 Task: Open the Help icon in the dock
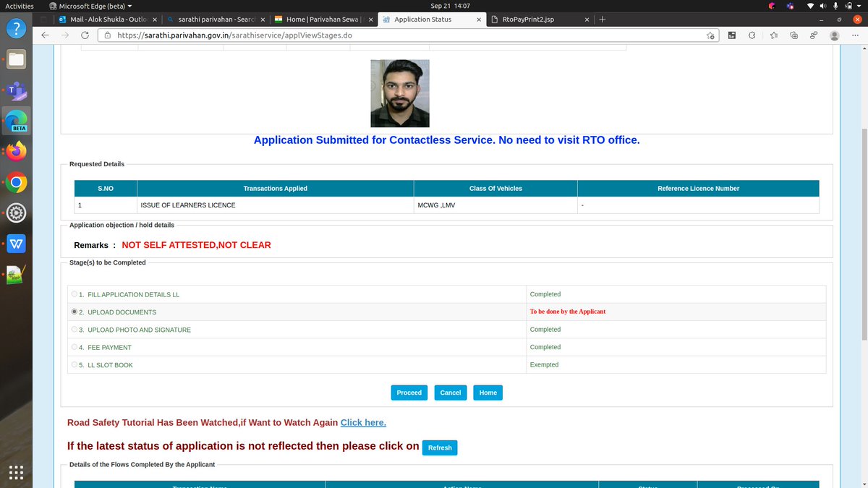[x=16, y=28]
